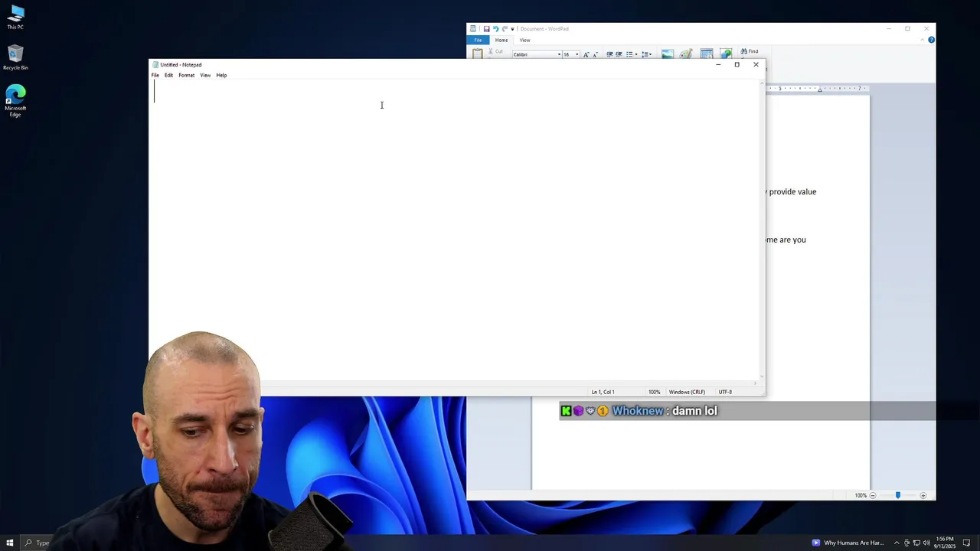Collapse the WordPad ribbon with the chevron
The image size is (980, 551).
[923, 40]
